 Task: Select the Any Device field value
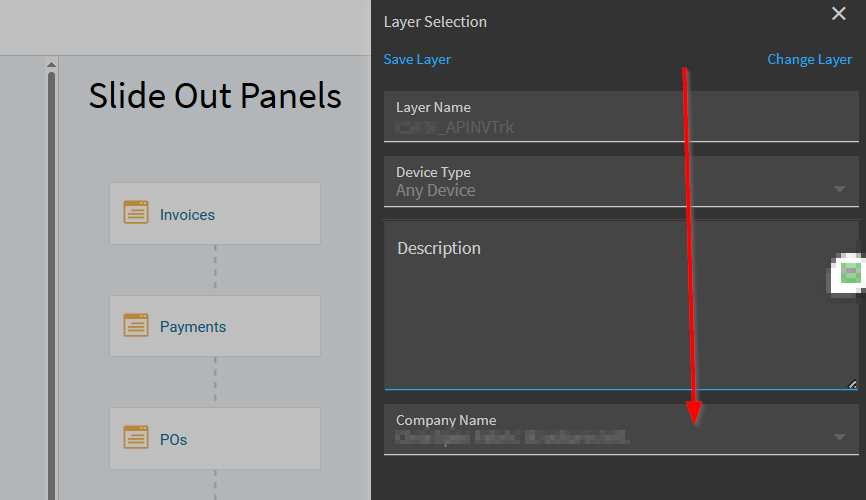tap(436, 190)
